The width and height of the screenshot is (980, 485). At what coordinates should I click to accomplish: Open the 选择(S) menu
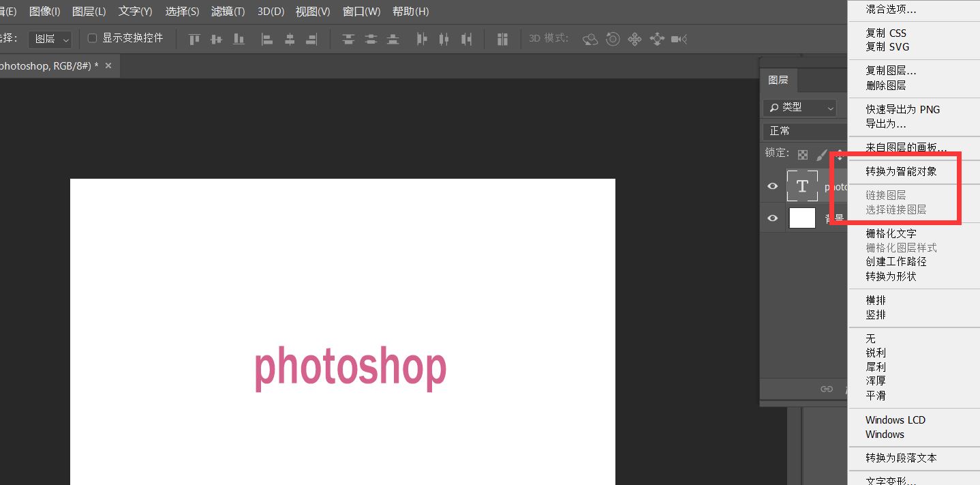pyautogui.click(x=182, y=12)
